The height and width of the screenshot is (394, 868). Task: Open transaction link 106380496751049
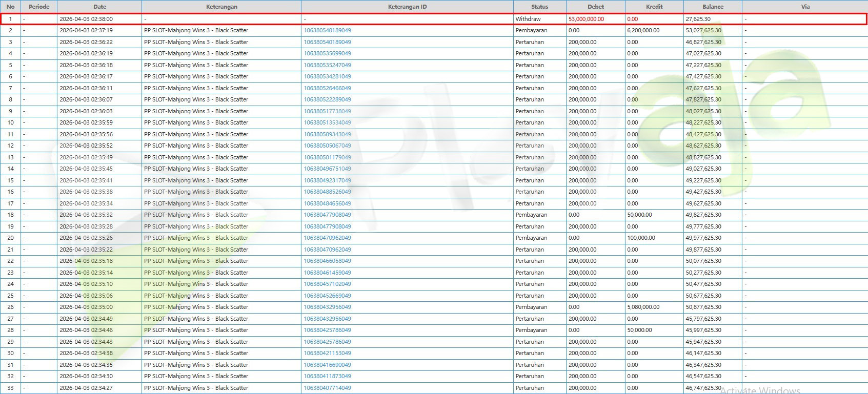coord(327,169)
